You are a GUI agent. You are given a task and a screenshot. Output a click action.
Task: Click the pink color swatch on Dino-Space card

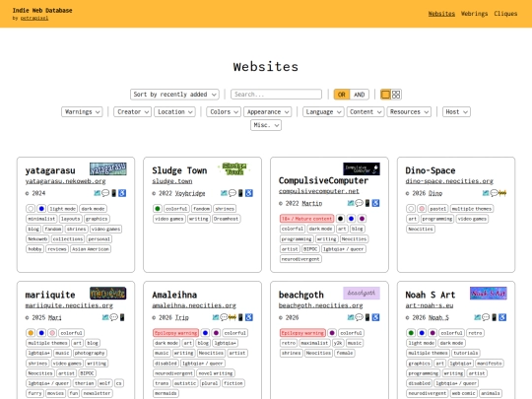pos(422,209)
